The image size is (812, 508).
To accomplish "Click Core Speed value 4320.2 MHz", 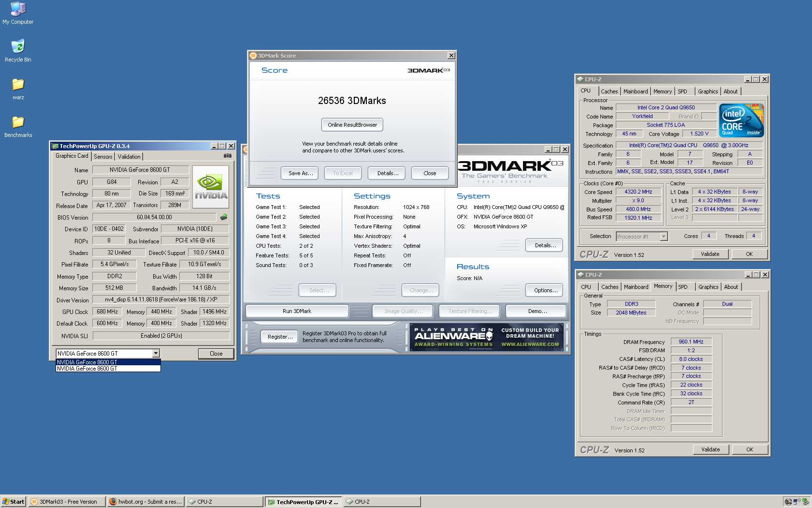I will pyautogui.click(x=638, y=192).
